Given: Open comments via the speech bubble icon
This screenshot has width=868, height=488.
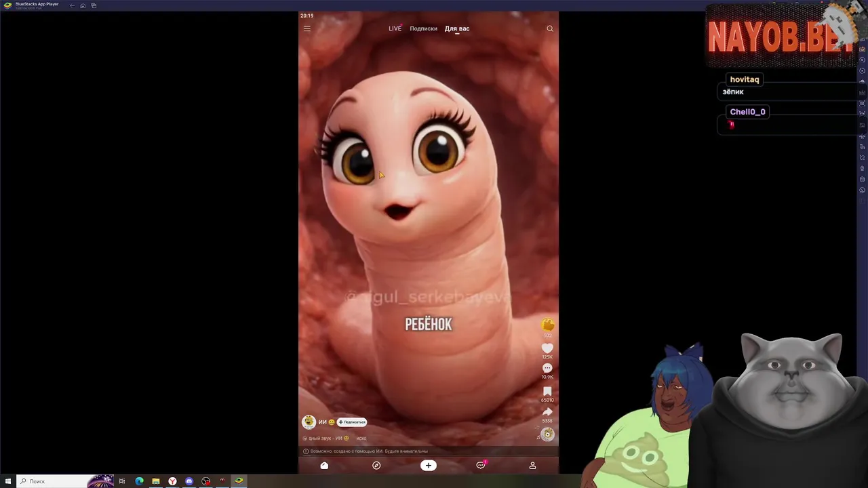Looking at the screenshot, I should click(x=547, y=368).
